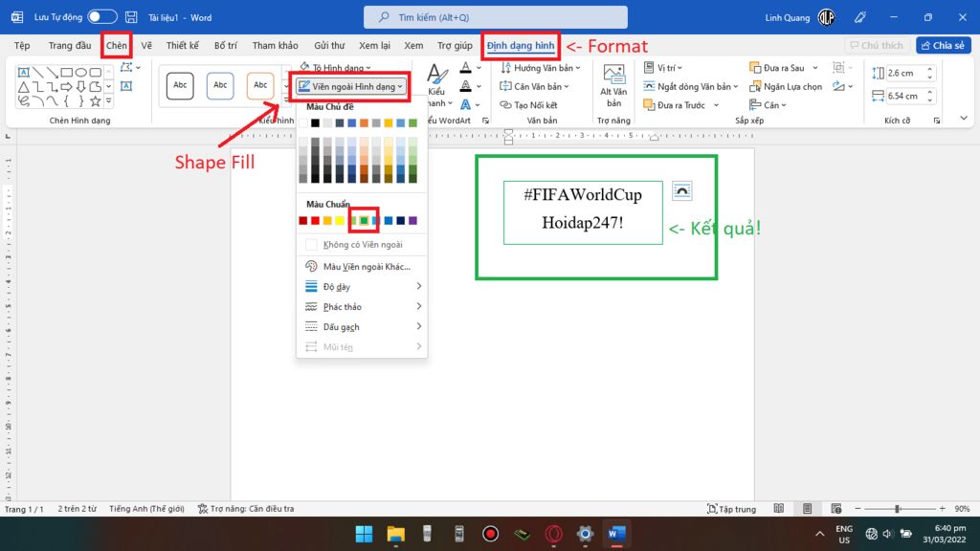Open Độ dày weight submenu

[362, 287]
